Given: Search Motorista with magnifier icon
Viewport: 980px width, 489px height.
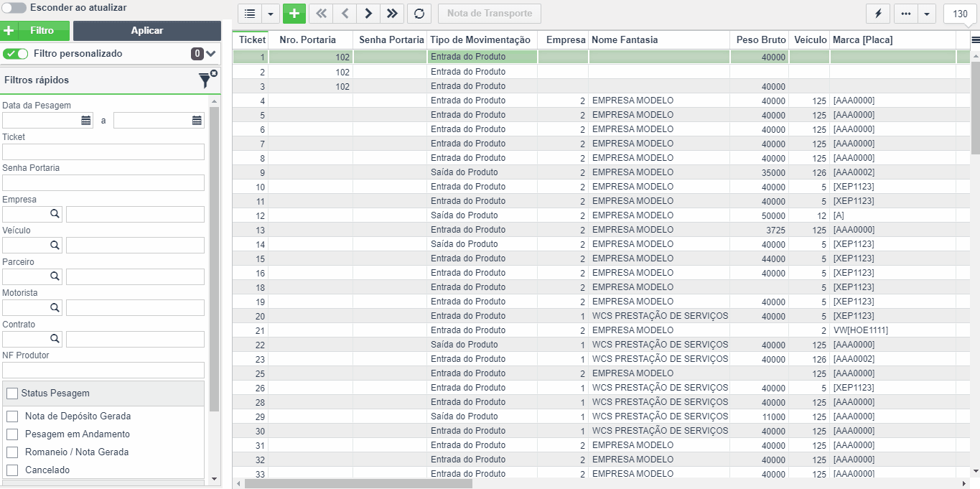Looking at the screenshot, I should [x=55, y=308].
